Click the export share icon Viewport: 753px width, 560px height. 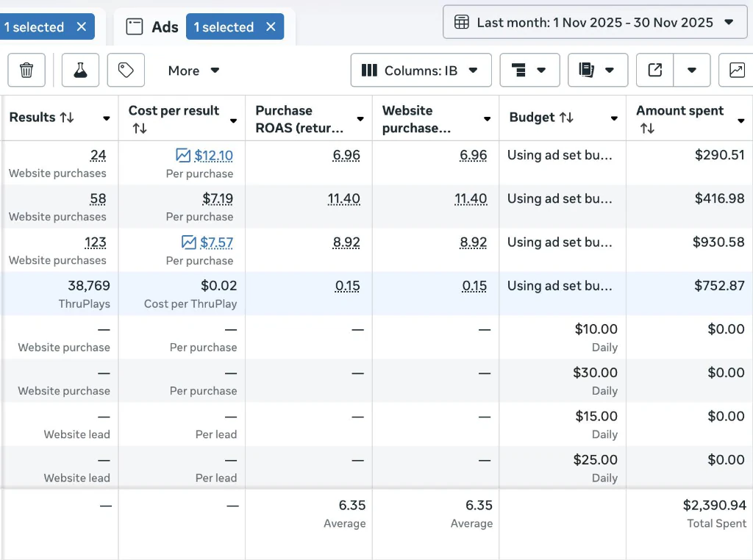655,70
